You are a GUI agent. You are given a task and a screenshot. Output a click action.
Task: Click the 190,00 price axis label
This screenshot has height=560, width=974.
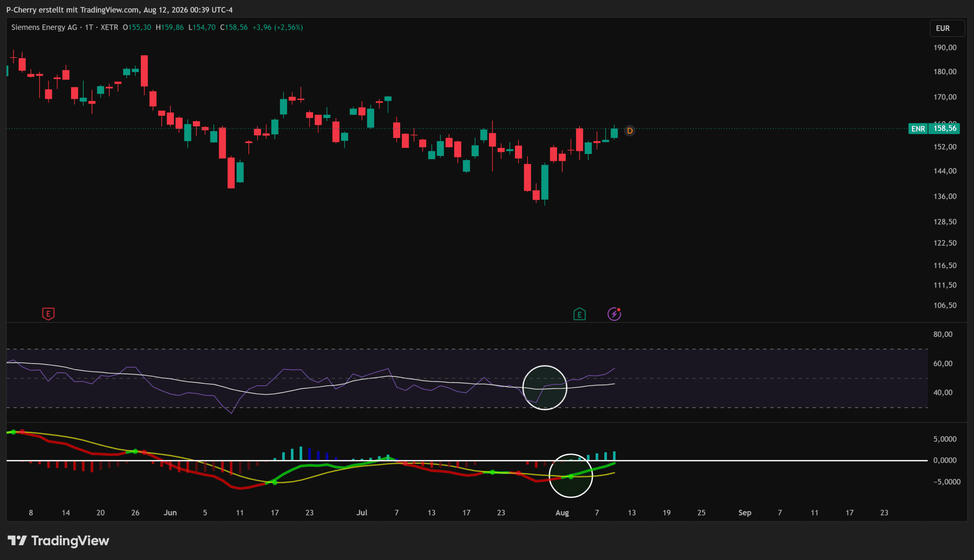945,47
